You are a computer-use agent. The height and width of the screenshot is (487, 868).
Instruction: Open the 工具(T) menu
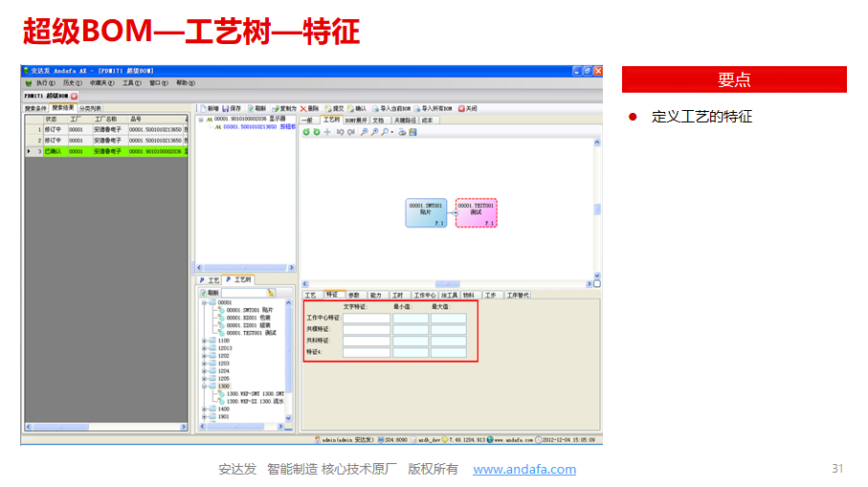point(131,83)
